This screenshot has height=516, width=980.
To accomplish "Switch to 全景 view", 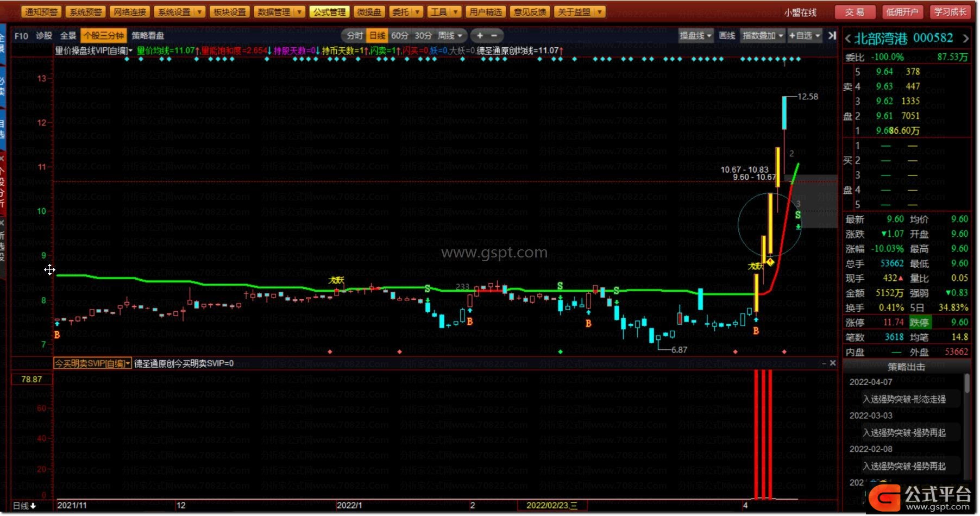I will (68, 36).
